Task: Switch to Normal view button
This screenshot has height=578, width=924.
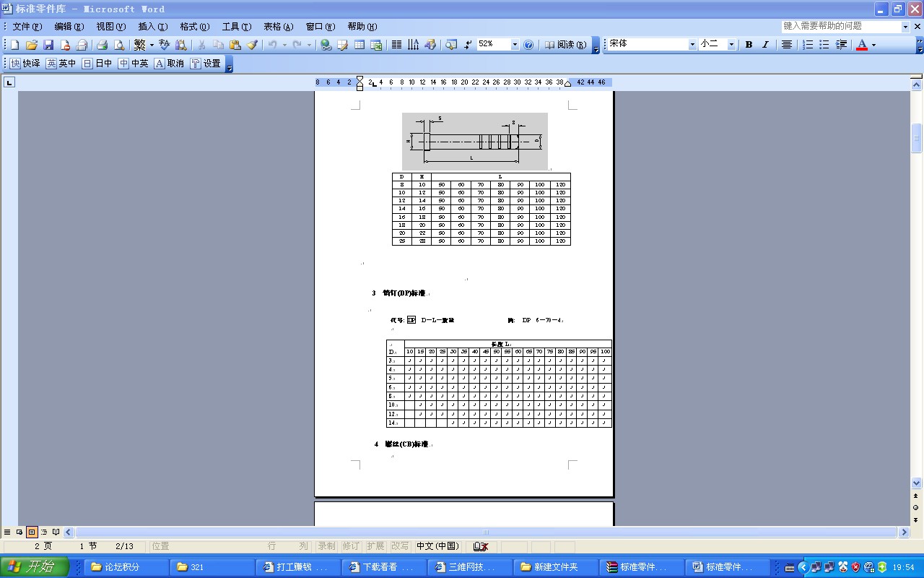Action: 7,532
